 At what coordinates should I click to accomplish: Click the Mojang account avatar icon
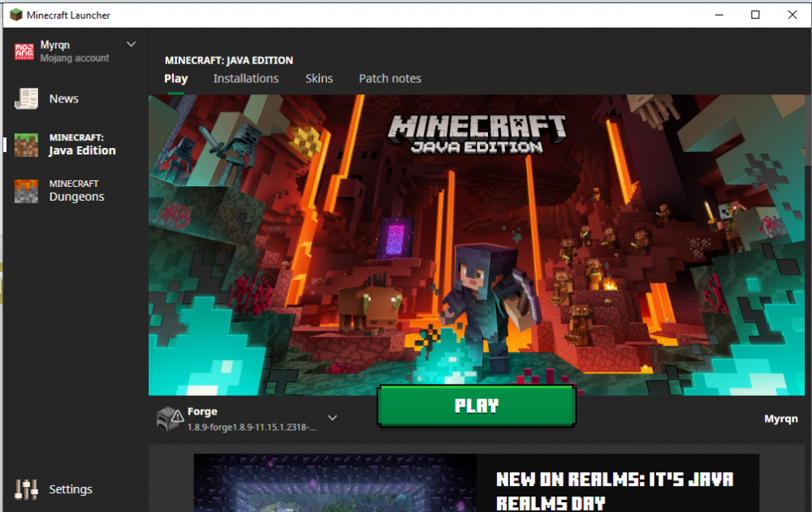(24, 51)
